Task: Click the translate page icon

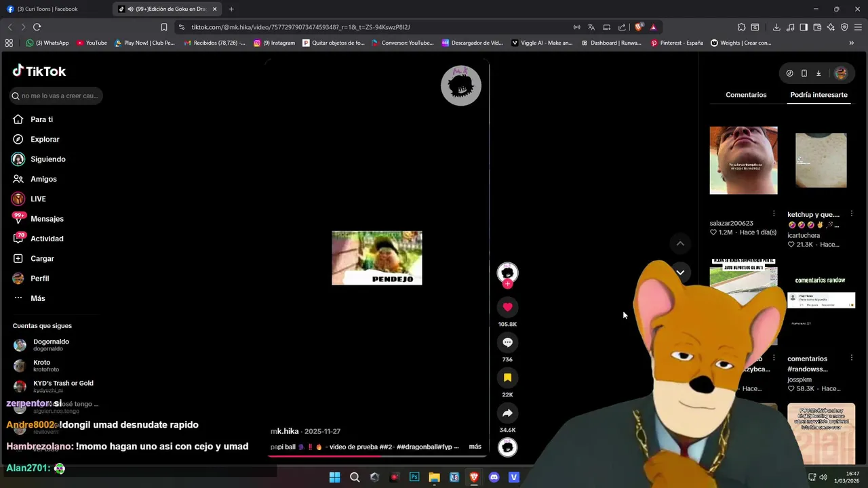Action: [591, 27]
